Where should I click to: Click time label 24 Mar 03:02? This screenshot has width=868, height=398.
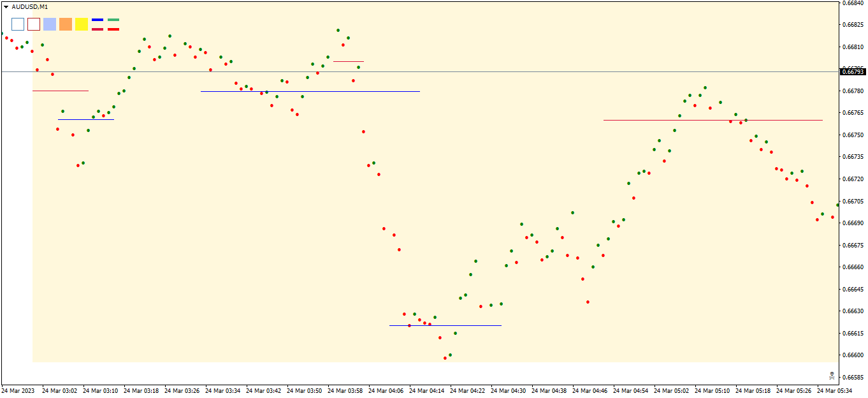pos(59,390)
